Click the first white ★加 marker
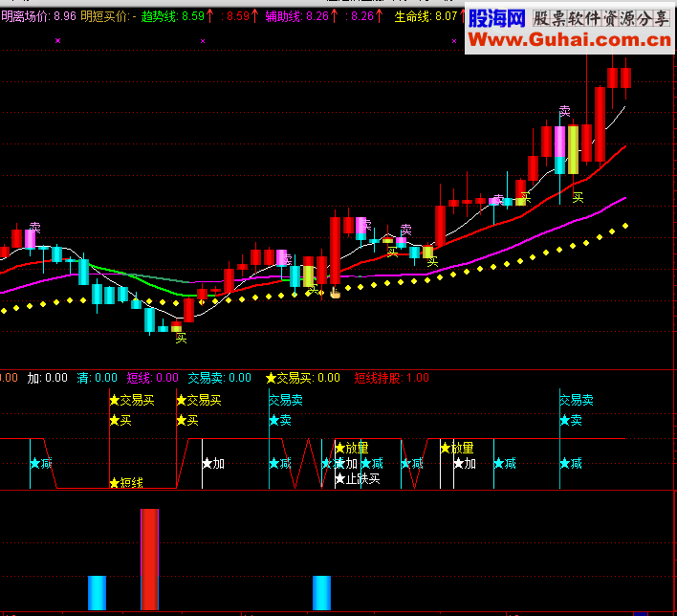This screenshot has height=616, width=677. coord(213,464)
